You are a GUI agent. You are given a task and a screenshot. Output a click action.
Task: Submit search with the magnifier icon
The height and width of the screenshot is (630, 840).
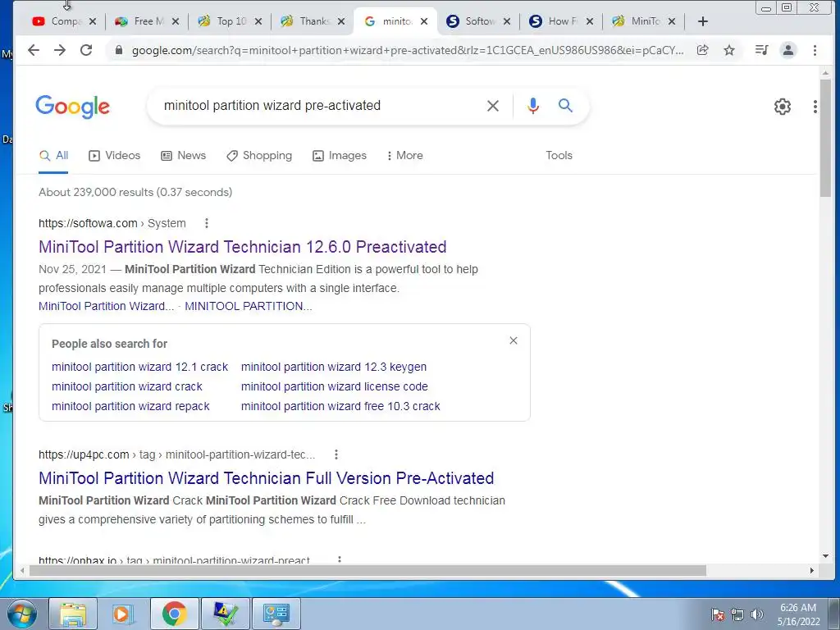[565, 106]
